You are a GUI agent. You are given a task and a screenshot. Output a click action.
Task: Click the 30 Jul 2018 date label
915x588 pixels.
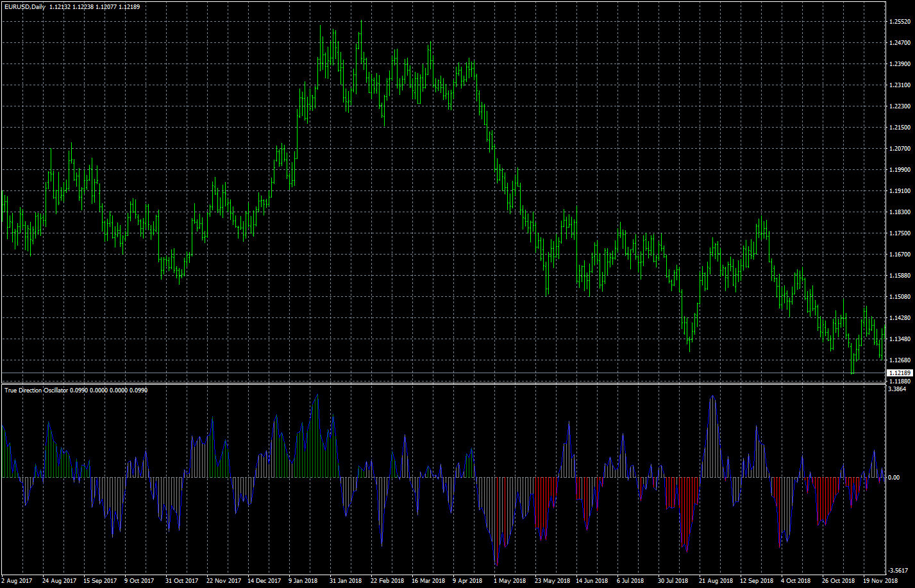pos(674,581)
